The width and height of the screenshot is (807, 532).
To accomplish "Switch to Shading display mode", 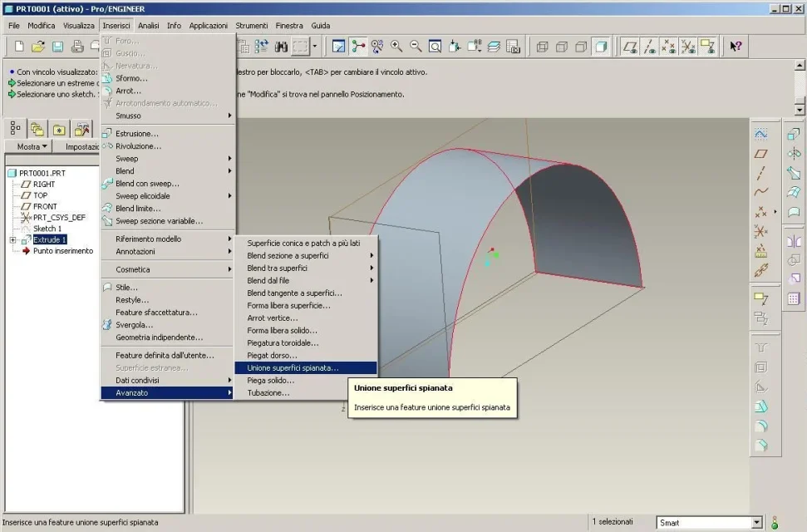I will [601, 47].
